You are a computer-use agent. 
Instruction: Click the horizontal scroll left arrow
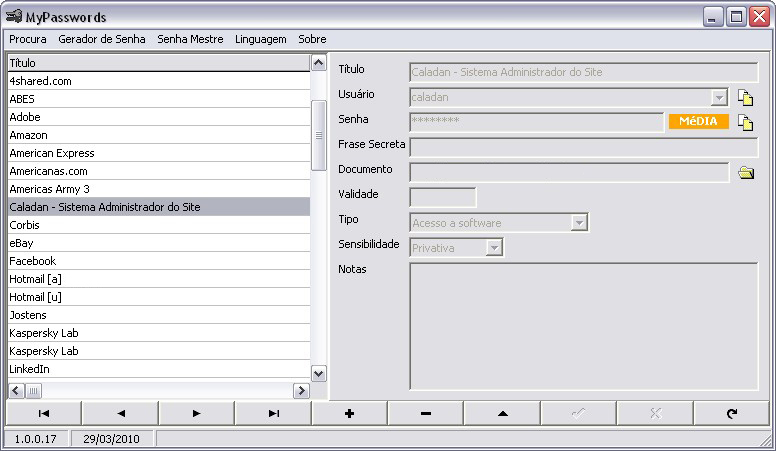pos(16,391)
